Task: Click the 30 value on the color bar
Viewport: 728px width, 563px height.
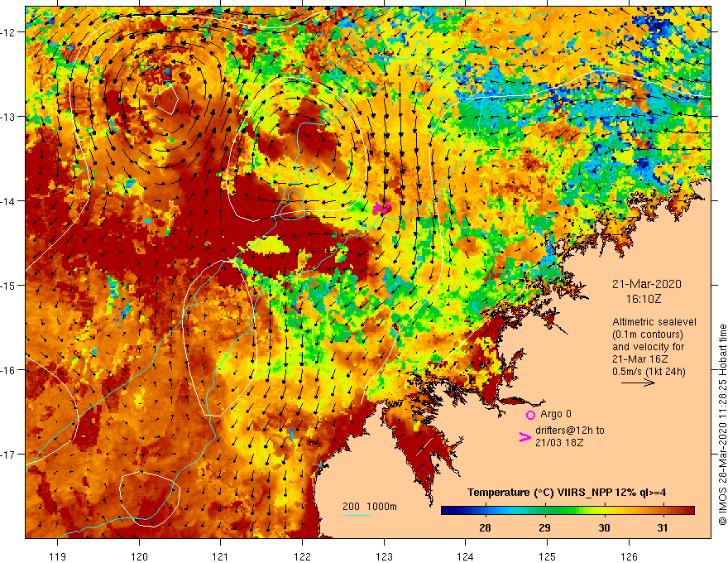Action: (604, 527)
